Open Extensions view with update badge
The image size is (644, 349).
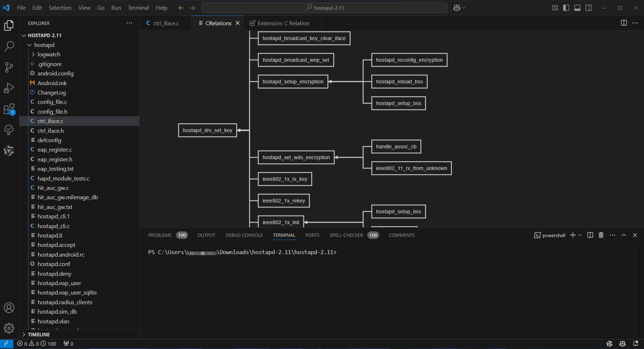(x=9, y=109)
